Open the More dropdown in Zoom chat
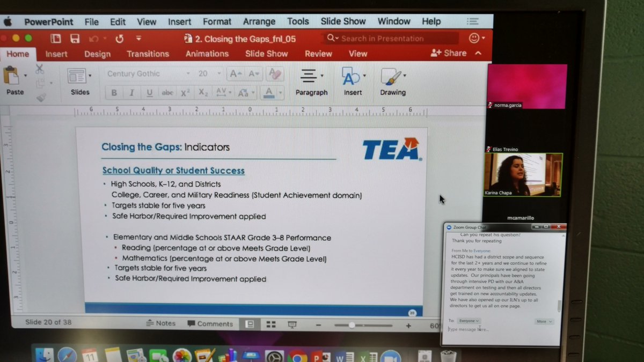 tap(544, 321)
